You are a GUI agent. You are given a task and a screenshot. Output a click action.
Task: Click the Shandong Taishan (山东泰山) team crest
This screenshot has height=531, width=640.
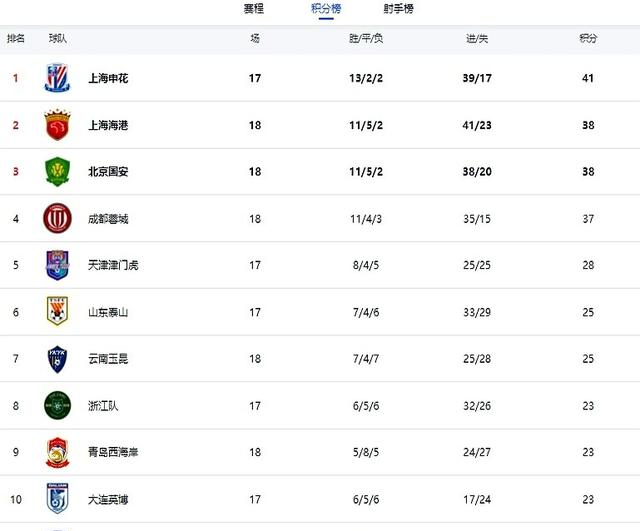point(57,312)
